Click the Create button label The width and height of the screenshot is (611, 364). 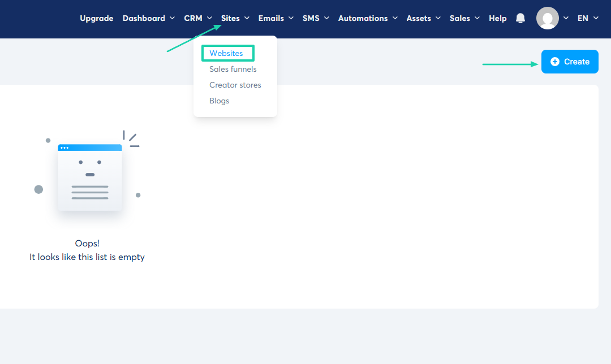point(576,62)
